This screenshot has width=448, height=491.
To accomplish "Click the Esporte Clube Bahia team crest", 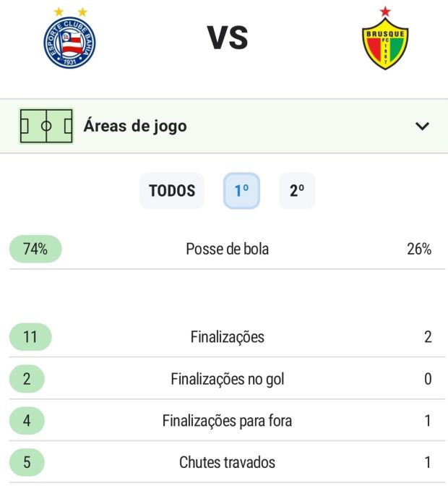I will (x=69, y=41).
